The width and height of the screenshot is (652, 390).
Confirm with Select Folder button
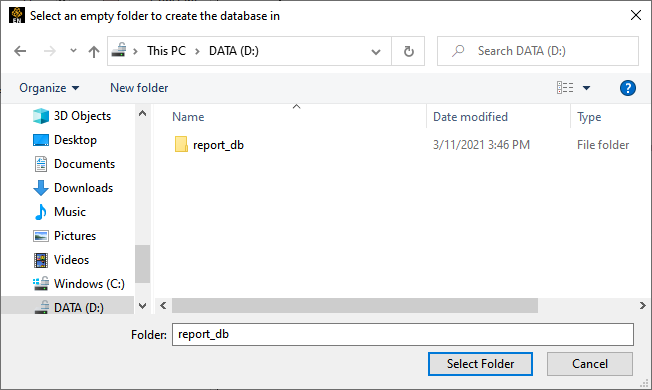[x=480, y=364]
